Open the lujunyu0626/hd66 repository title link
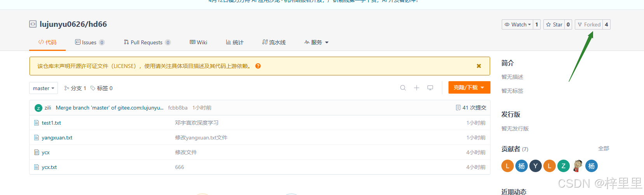The width and height of the screenshot is (644, 195). click(x=73, y=24)
